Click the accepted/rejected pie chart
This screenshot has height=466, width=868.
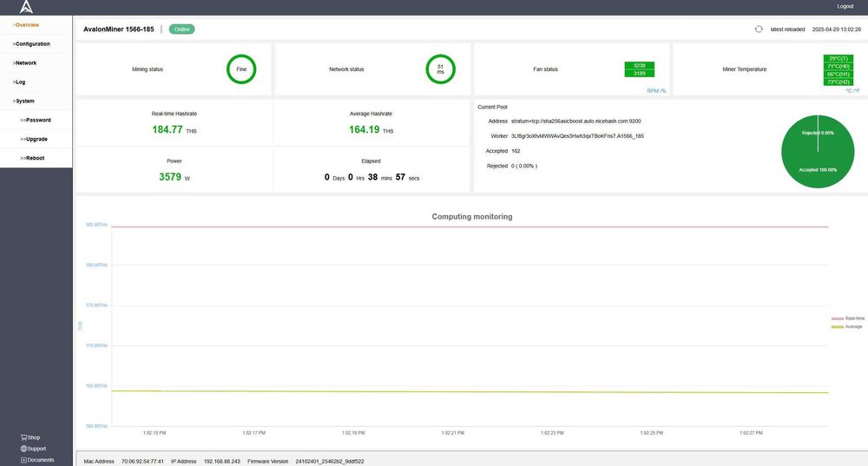tap(818, 151)
